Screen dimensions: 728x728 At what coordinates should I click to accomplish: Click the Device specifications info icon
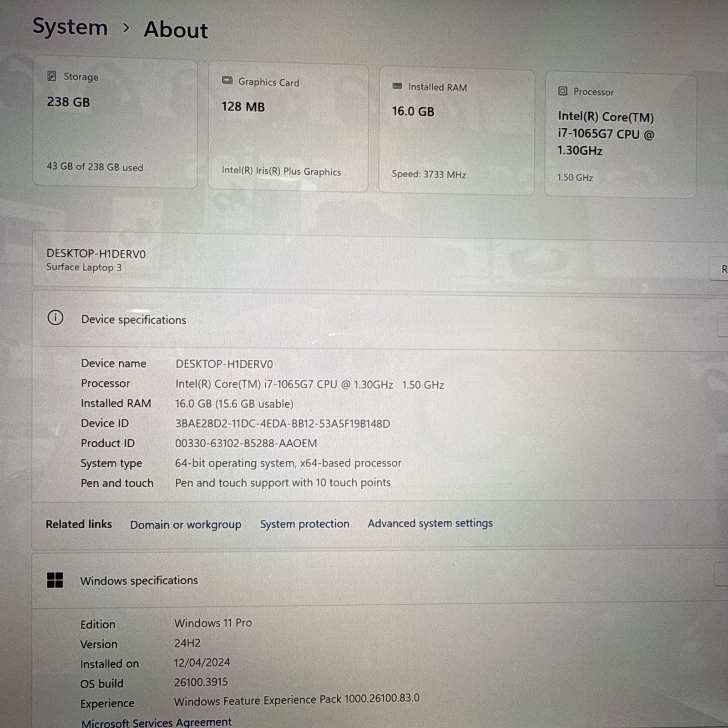pyautogui.click(x=56, y=318)
